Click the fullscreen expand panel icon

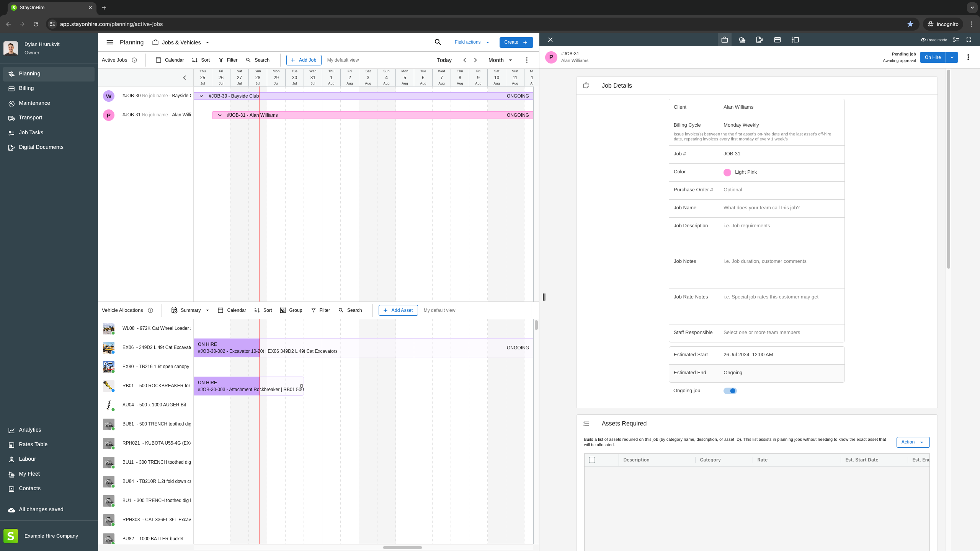969,40
